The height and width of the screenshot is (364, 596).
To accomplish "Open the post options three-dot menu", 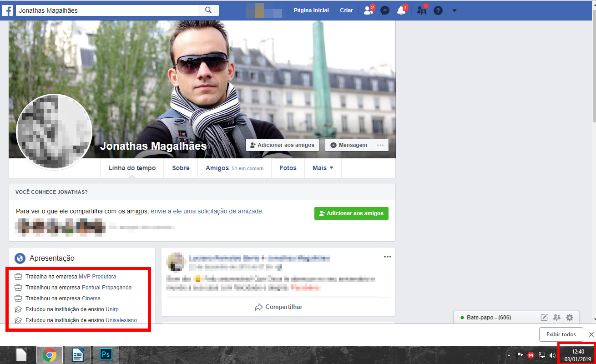I will coord(387,257).
